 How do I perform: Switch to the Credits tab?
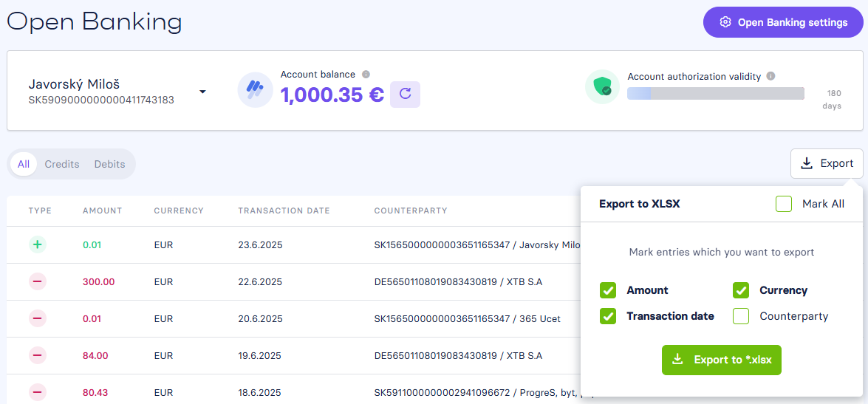[x=62, y=165]
